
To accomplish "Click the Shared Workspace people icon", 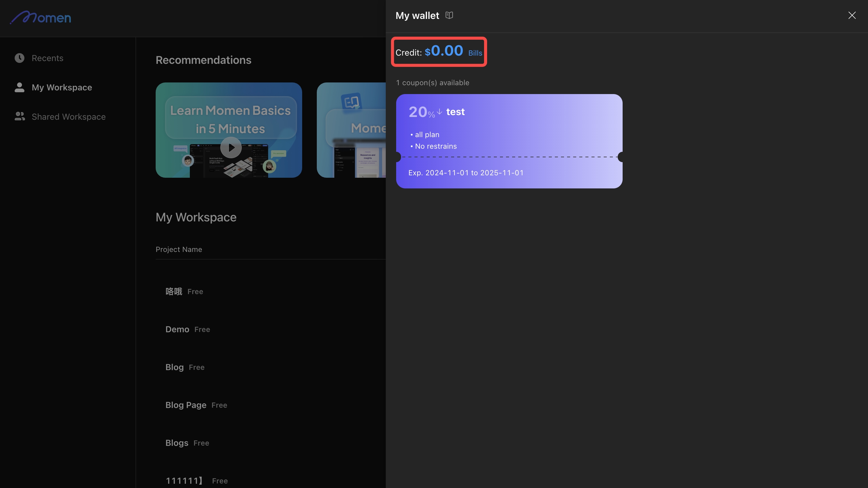I will [x=20, y=116].
